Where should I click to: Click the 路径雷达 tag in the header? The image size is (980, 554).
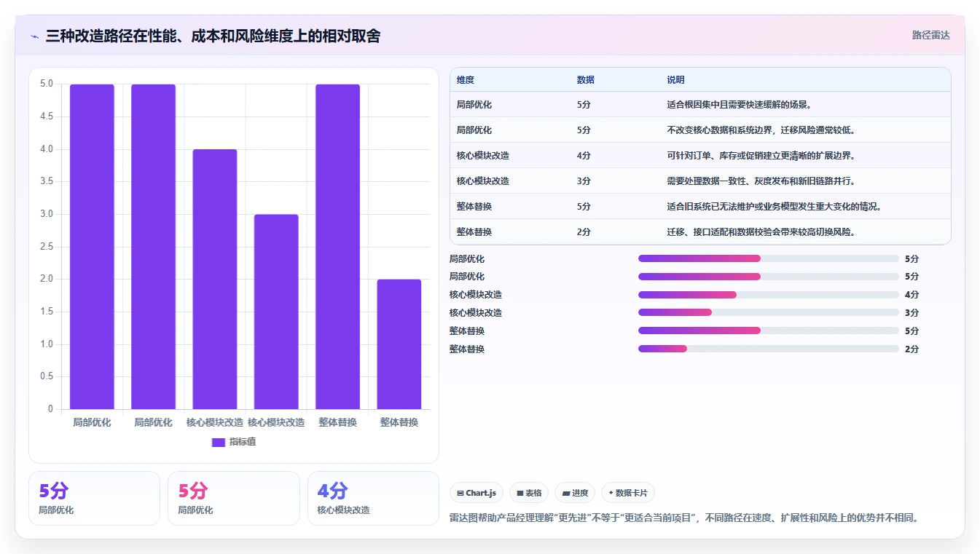tap(930, 35)
